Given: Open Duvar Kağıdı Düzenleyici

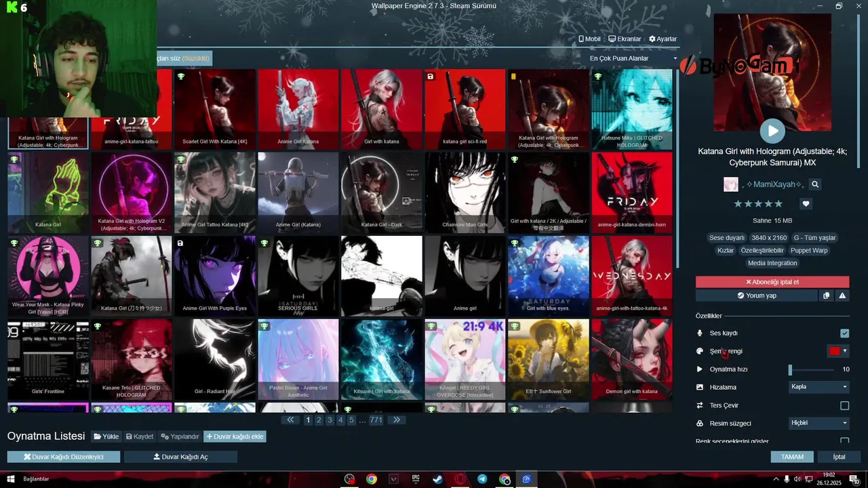Looking at the screenshot, I should [64, 457].
